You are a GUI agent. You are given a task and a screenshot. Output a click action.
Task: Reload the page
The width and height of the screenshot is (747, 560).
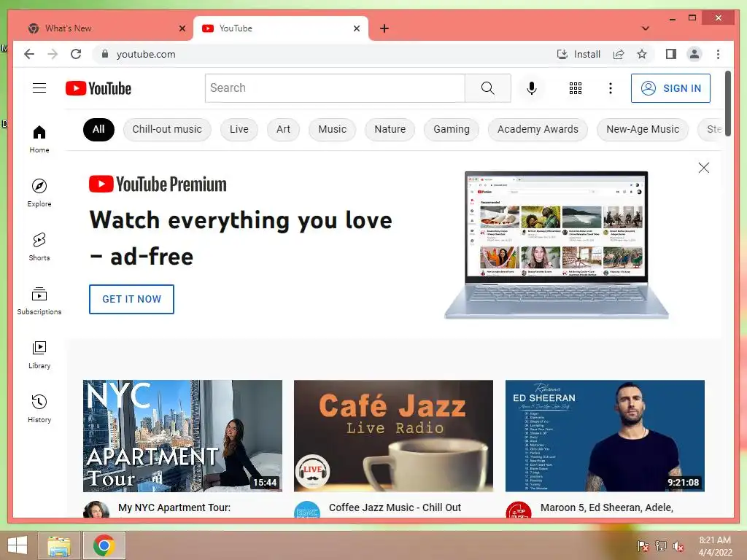pos(76,54)
